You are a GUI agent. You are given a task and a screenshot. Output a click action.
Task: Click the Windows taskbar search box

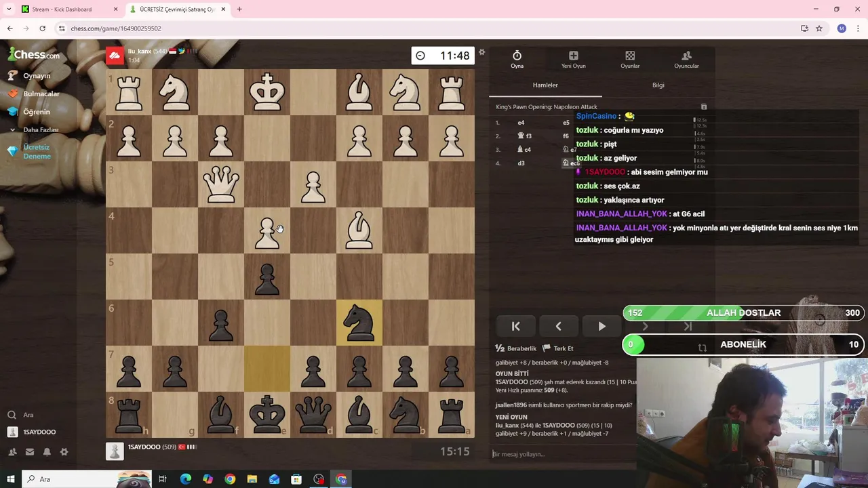86,479
